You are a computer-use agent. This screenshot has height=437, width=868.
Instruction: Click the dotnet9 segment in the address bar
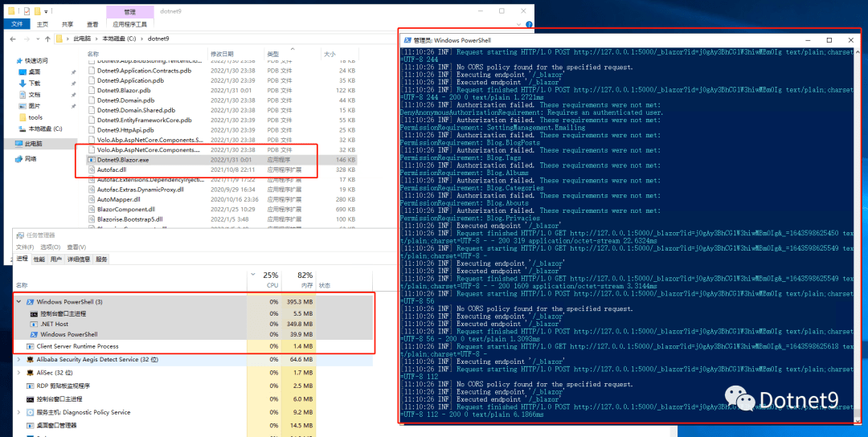158,39
